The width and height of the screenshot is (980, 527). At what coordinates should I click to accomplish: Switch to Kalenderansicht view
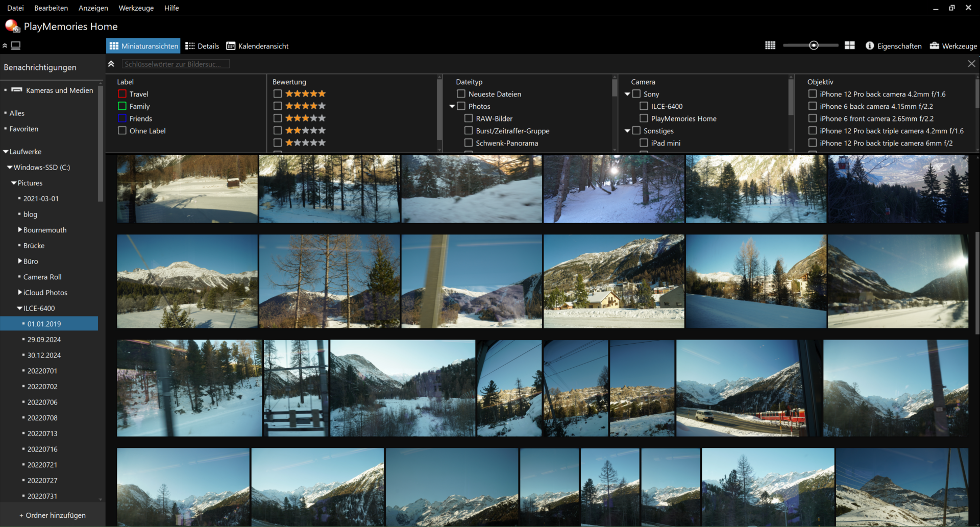click(257, 46)
